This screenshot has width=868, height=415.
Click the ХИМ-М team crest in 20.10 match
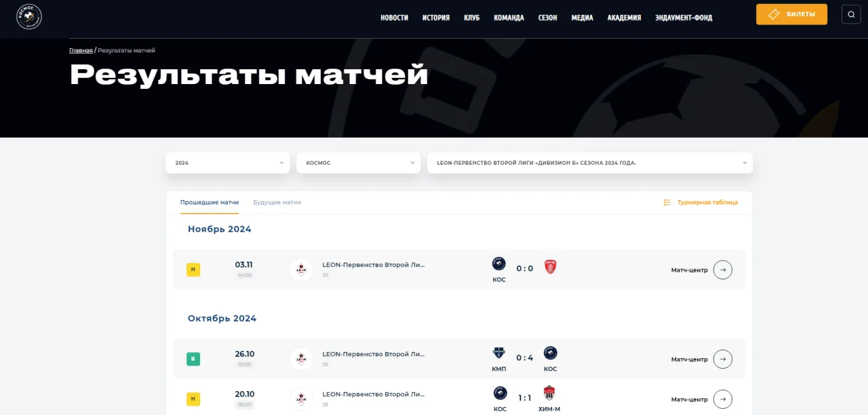tap(549, 393)
